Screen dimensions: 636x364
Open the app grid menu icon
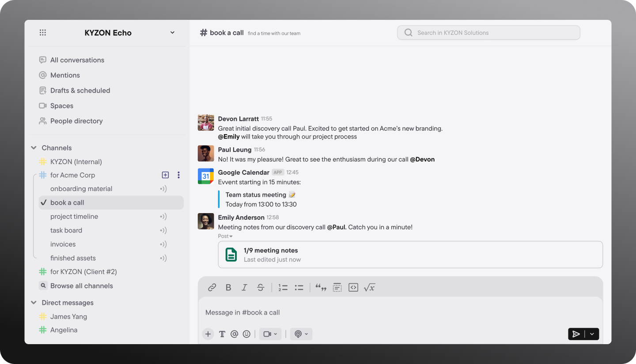click(x=43, y=33)
